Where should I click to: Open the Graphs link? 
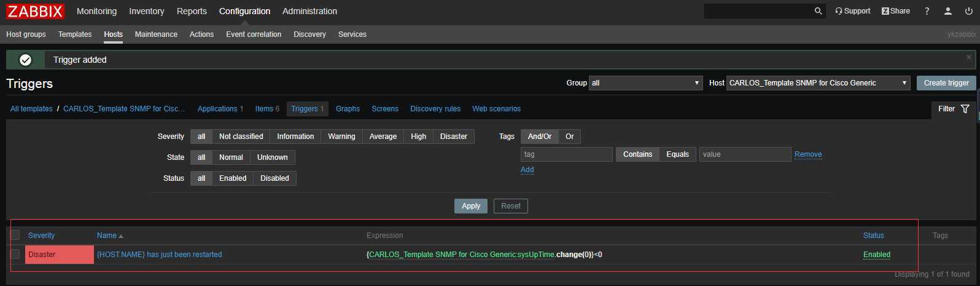pyautogui.click(x=348, y=109)
